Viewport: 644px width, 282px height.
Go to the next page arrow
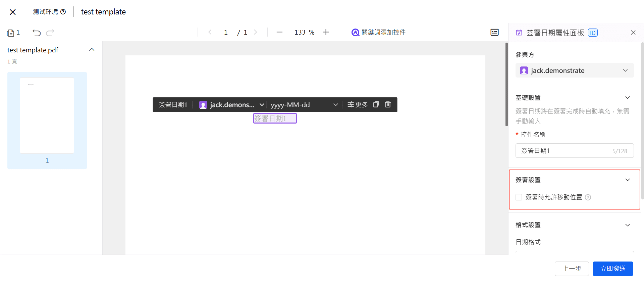256,32
